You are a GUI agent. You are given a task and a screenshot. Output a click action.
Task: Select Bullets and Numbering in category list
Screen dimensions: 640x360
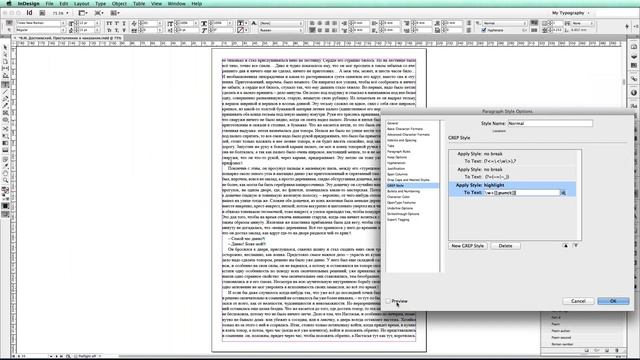click(x=403, y=191)
